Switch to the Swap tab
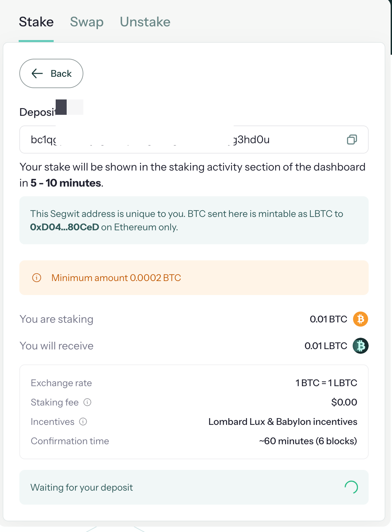The height and width of the screenshot is (532, 392). (x=87, y=22)
